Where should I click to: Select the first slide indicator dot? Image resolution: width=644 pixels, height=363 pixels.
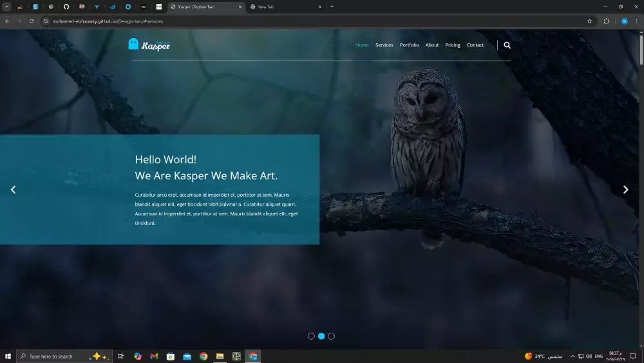tap(311, 337)
